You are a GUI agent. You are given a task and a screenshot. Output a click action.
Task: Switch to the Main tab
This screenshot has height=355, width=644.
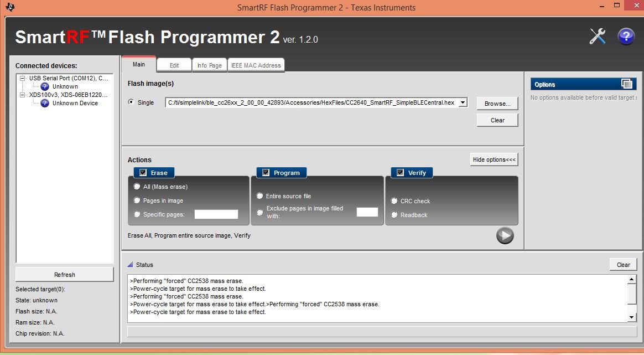pyautogui.click(x=139, y=64)
